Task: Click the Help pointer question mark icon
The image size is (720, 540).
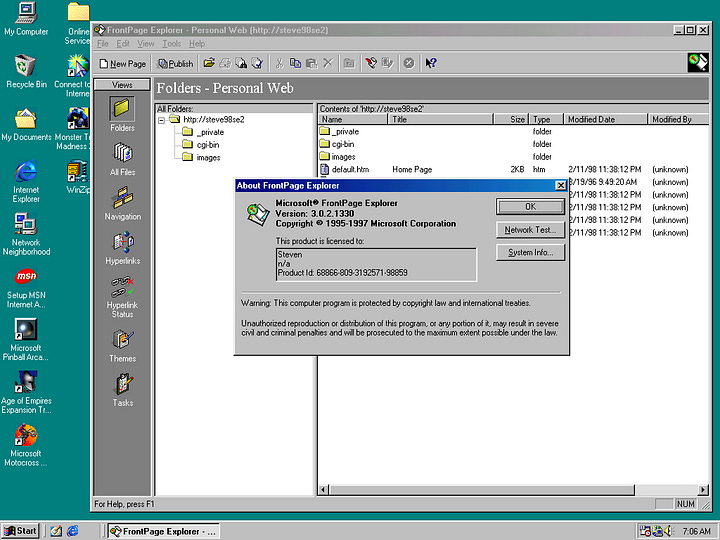Action: (431, 63)
